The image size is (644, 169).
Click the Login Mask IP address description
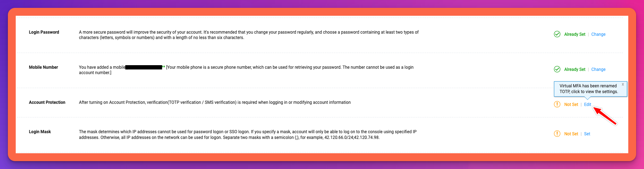247,135
